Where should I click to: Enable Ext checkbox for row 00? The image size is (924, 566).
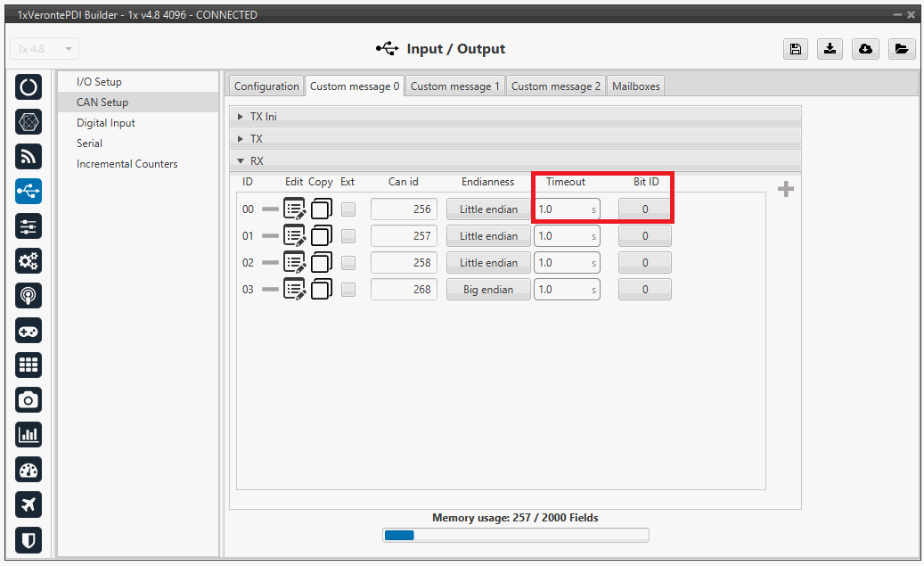click(348, 209)
